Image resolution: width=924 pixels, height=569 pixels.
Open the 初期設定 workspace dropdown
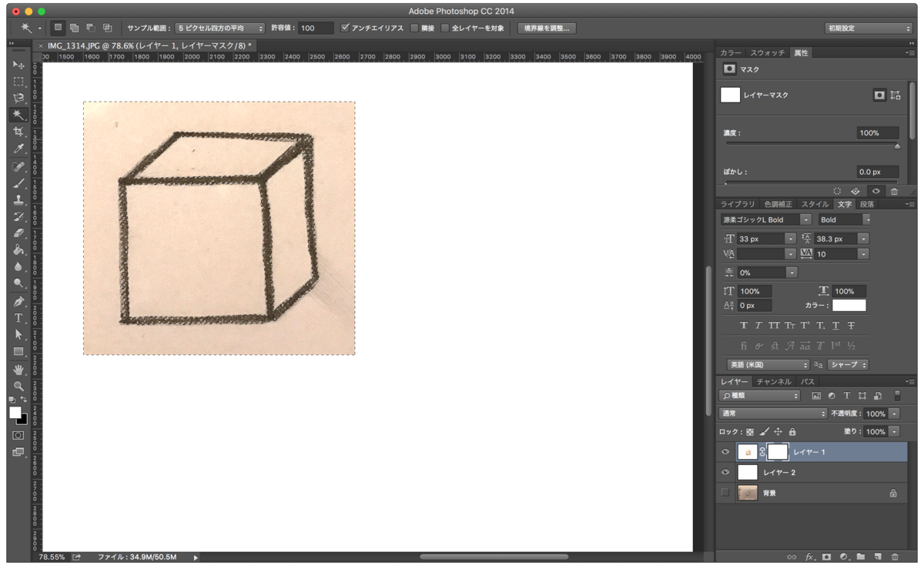(x=868, y=28)
